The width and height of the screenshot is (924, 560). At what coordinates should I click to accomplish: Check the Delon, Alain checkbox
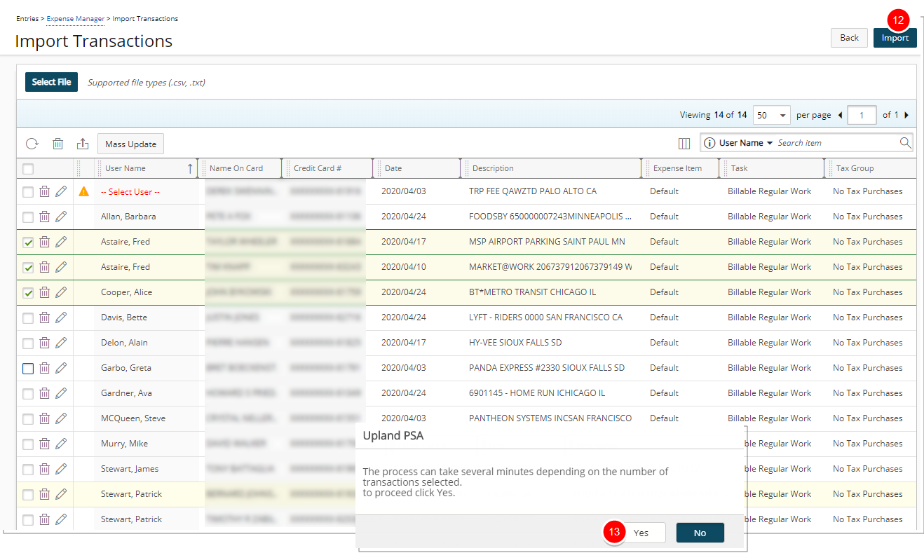pyautogui.click(x=28, y=343)
